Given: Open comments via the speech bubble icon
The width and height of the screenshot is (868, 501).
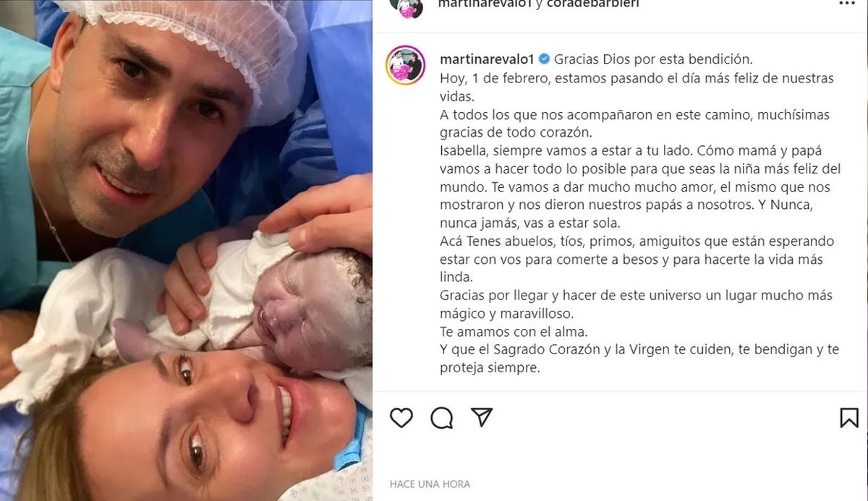Looking at the screenshot, I should pos(442,417).
